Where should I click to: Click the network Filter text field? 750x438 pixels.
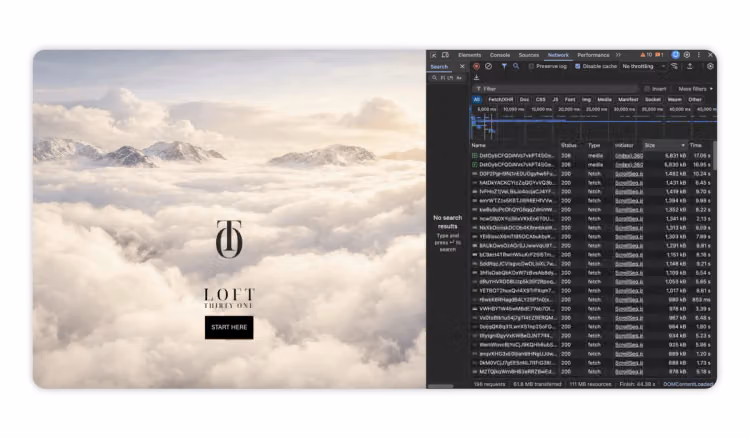(x=556, y=89)
